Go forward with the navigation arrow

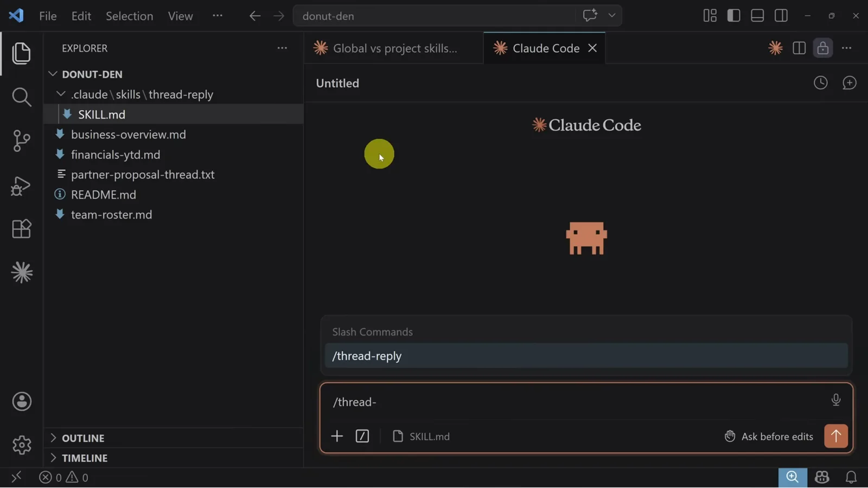(x=279, y=16)
